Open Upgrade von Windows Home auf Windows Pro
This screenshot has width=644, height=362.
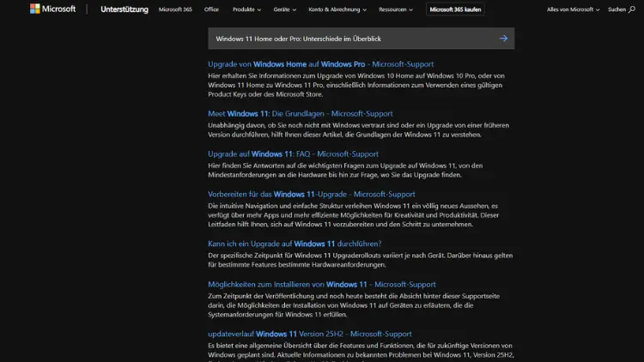point(321,64)
